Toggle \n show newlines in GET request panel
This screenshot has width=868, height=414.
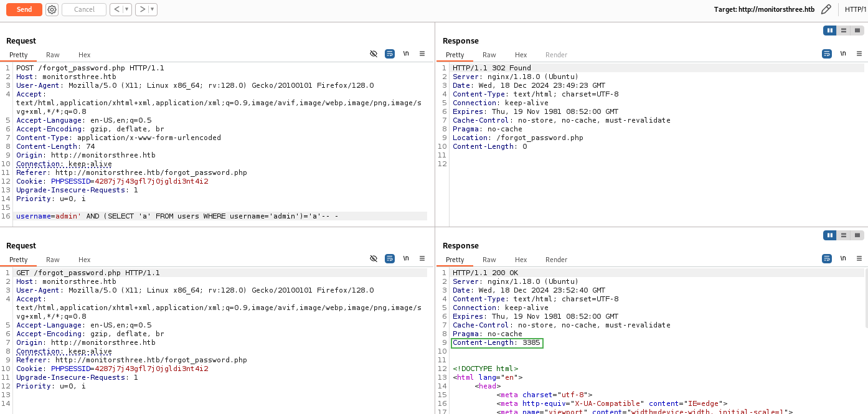(406, 259)
